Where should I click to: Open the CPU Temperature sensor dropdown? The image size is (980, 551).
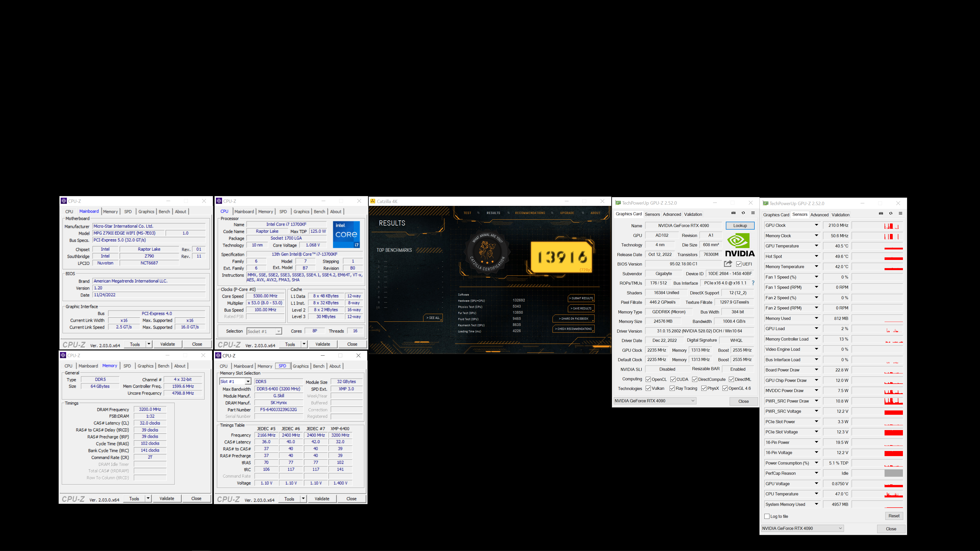click(816, 494)
